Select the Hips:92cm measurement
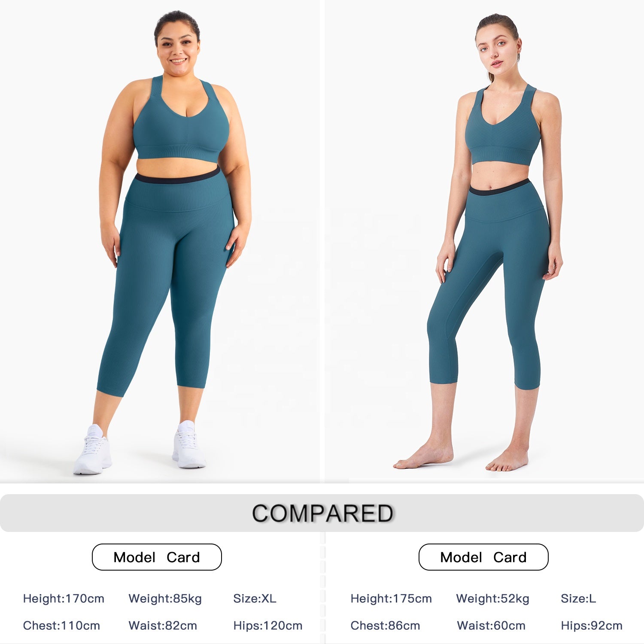 pos(591,626)
